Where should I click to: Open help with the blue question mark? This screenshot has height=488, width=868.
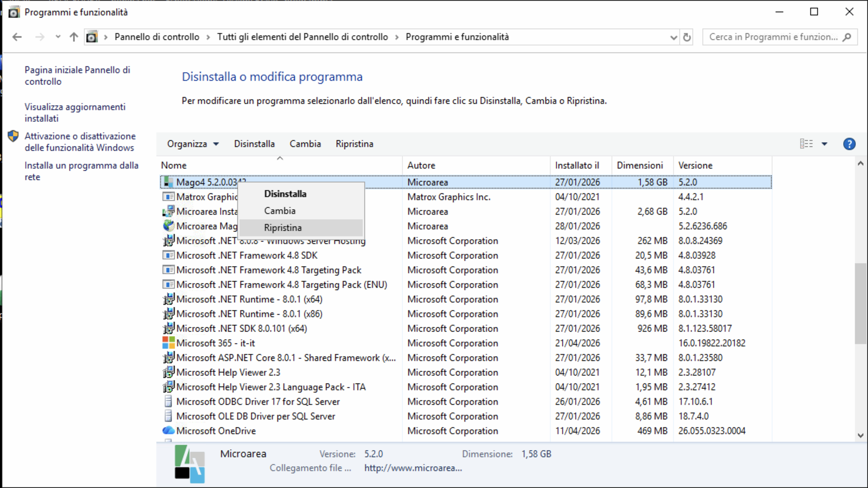(x=849, y=144)
